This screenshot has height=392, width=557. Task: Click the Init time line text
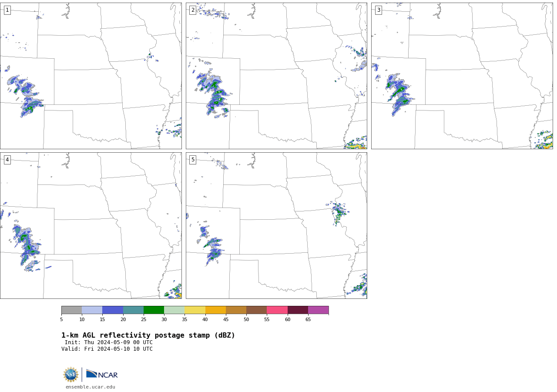(109, 342)
